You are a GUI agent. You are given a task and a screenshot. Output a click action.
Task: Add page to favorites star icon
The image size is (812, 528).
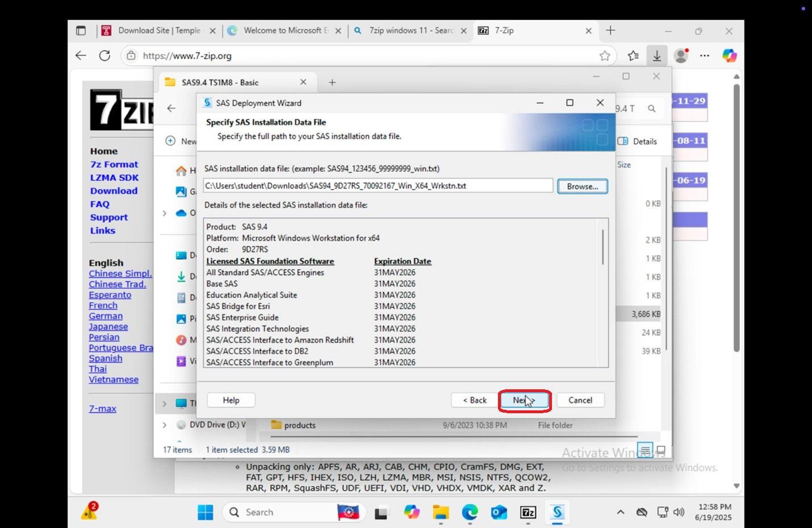tap(605, 56)
